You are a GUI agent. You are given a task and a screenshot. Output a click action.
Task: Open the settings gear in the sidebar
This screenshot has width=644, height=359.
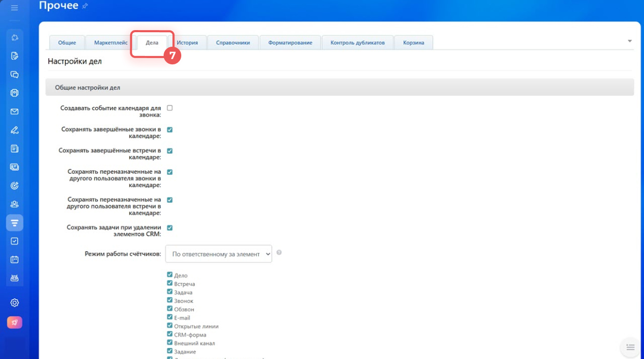pyautogui.click(x=15, y=303)
